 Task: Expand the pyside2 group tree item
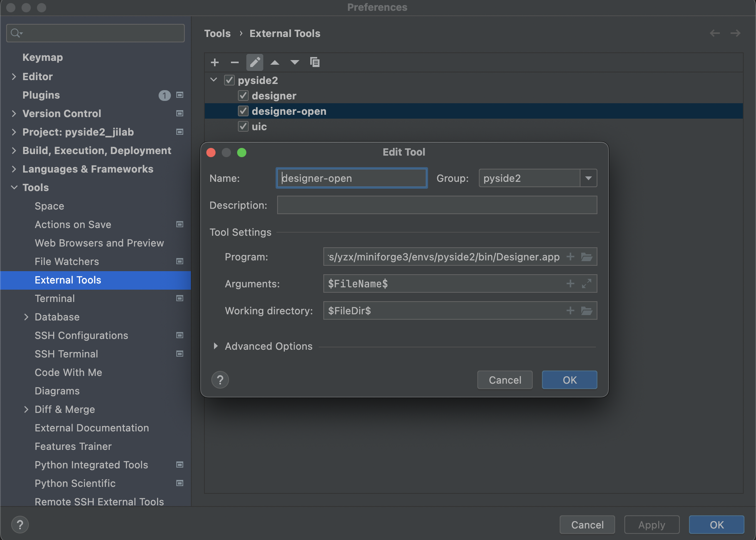214,80
